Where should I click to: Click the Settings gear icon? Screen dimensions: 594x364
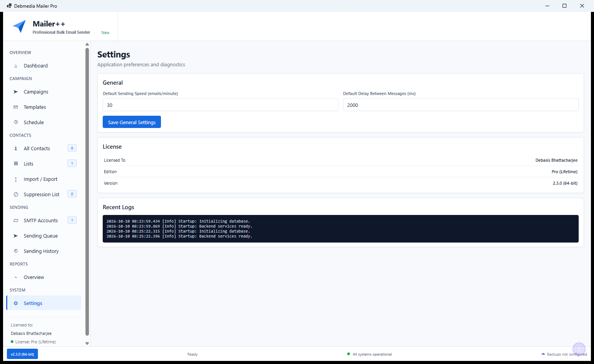tap(16, 303)
